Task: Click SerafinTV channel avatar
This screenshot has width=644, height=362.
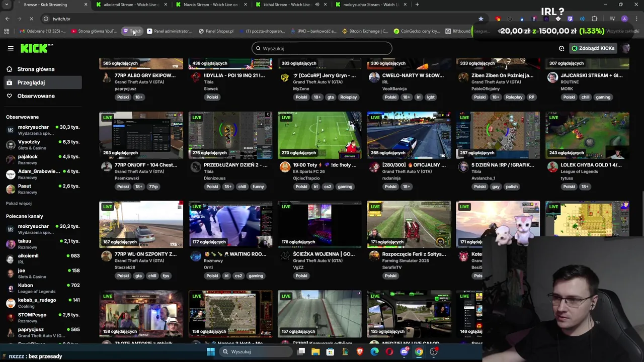Action: pos(374,256)
